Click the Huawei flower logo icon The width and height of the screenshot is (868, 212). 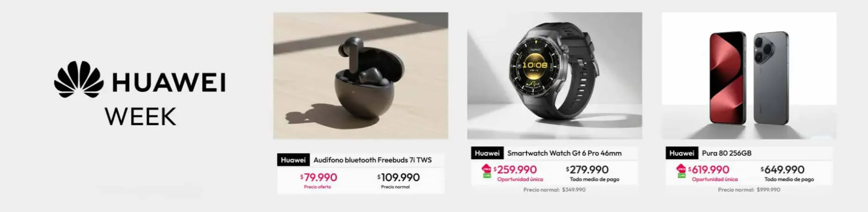click(79, 79)
